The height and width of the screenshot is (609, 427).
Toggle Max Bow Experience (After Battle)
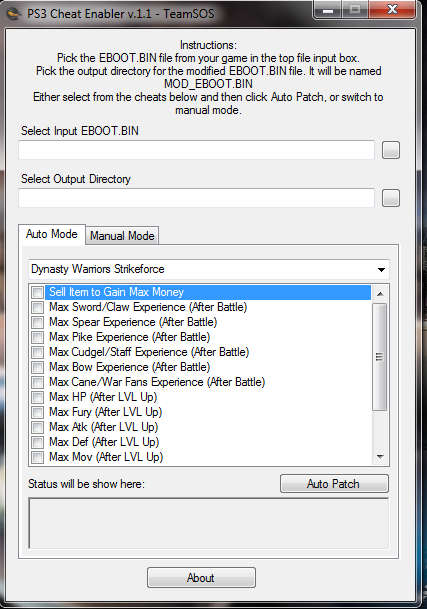(x=38, y=367)
